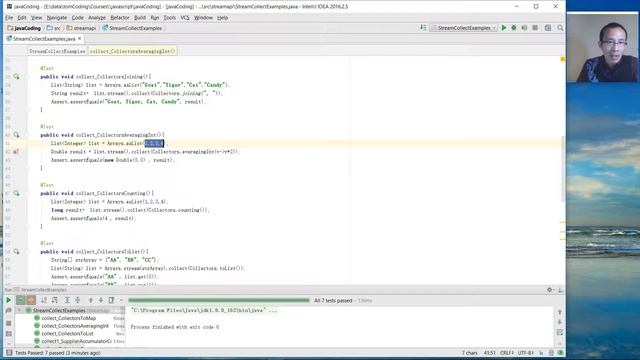The width and height of the screenshot is (640, 360).
Task: Start Debug using the bug icon
Action: pos(514,28)
